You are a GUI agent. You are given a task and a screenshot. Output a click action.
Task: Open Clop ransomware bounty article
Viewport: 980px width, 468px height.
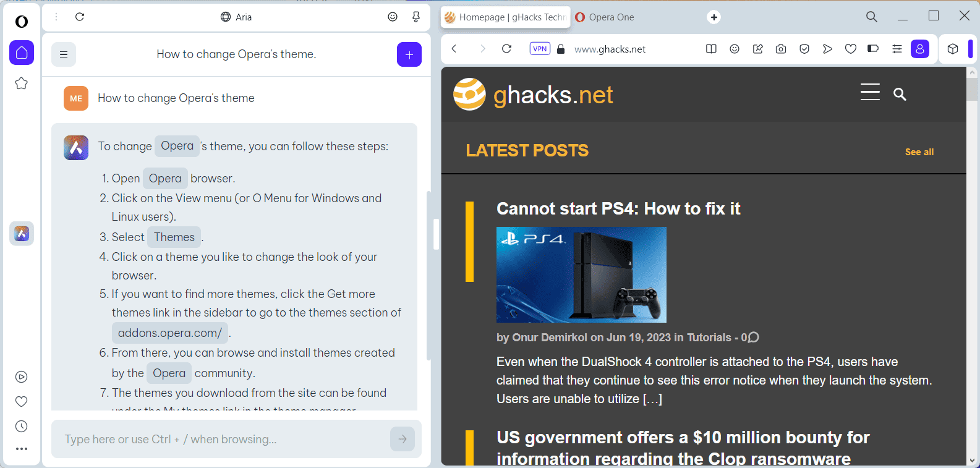[683, 448]
